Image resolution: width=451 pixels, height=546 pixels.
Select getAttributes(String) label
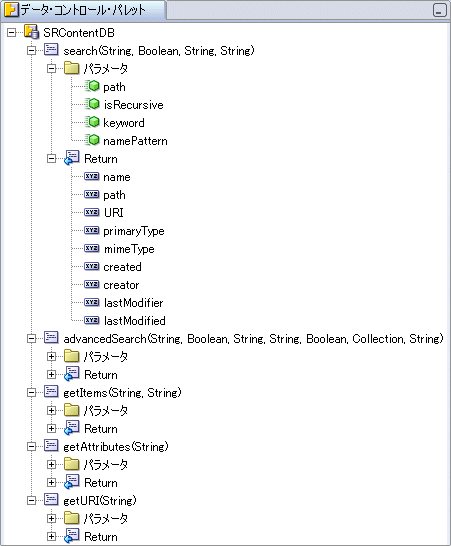116,447
